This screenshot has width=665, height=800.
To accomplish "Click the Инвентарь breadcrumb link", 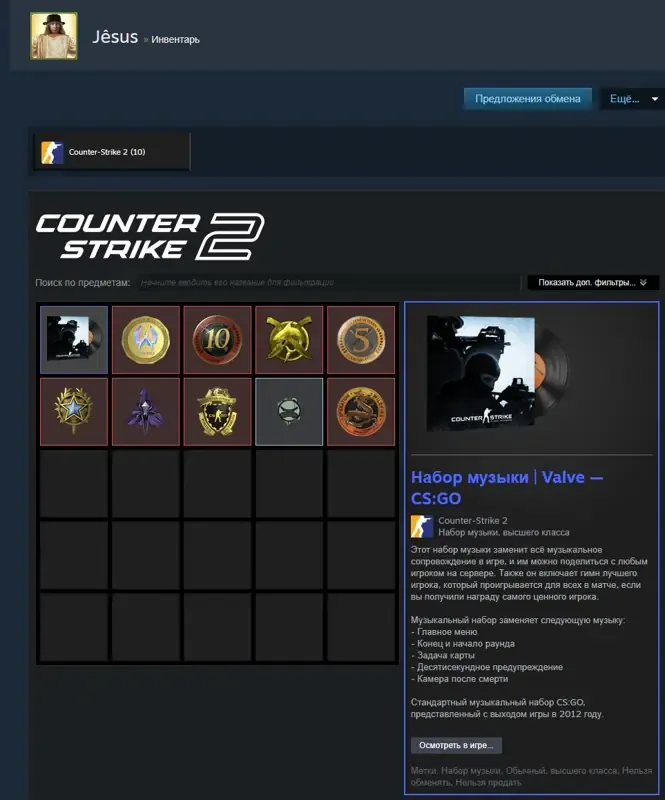I will (175, 39).
